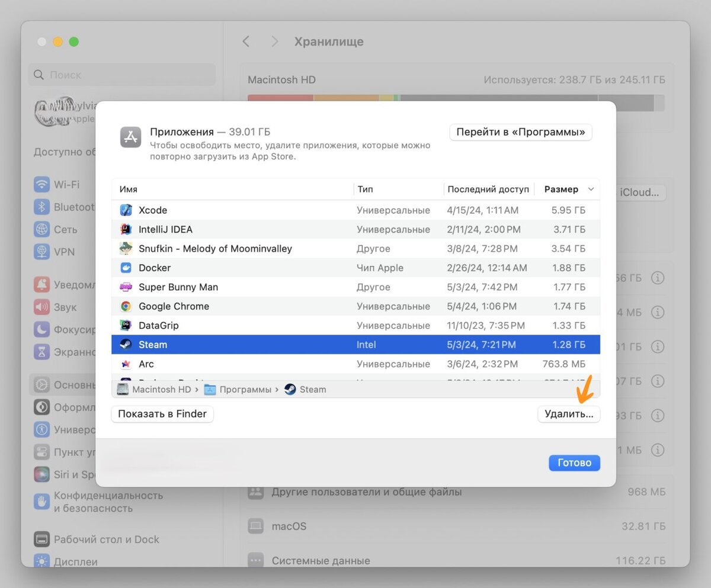Open Bluetooth settings in sidebar
This screenshot has height=588, width=711.
(x=64, y=207)
